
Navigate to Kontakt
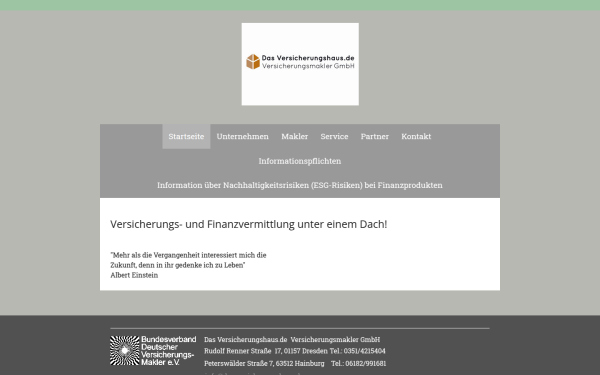416,136
